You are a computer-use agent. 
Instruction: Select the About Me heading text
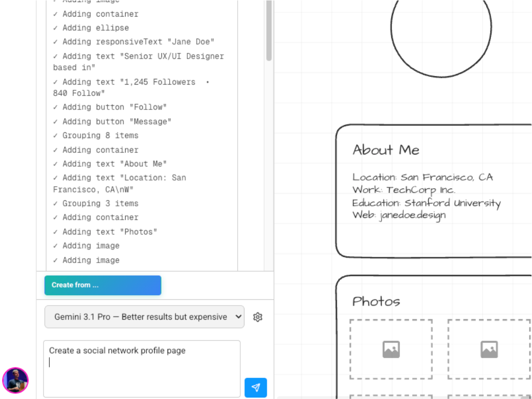386,150
